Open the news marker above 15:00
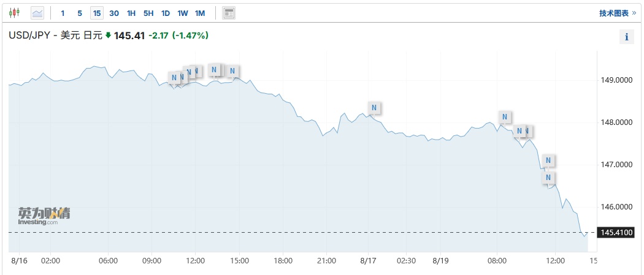This screenshot has height=275, width=644. 232,71
